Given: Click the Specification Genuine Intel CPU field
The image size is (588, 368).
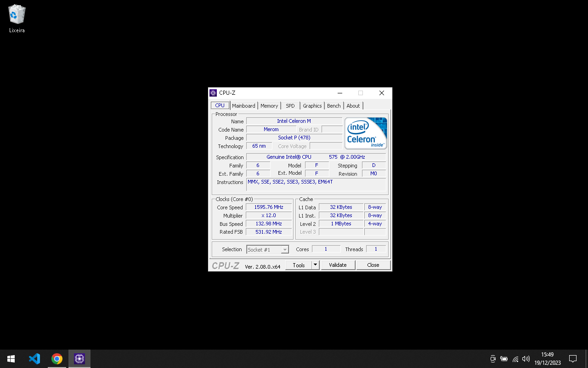Looking at the screenshot, I should tap(316, 157).
